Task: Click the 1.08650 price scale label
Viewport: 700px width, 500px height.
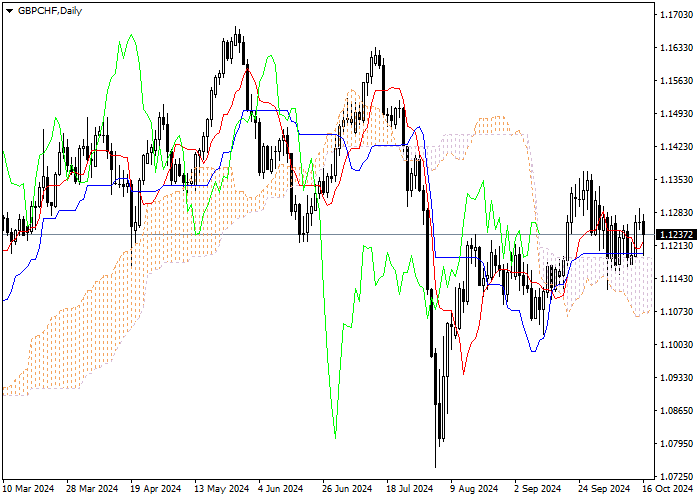Action: tap(676, 411)
